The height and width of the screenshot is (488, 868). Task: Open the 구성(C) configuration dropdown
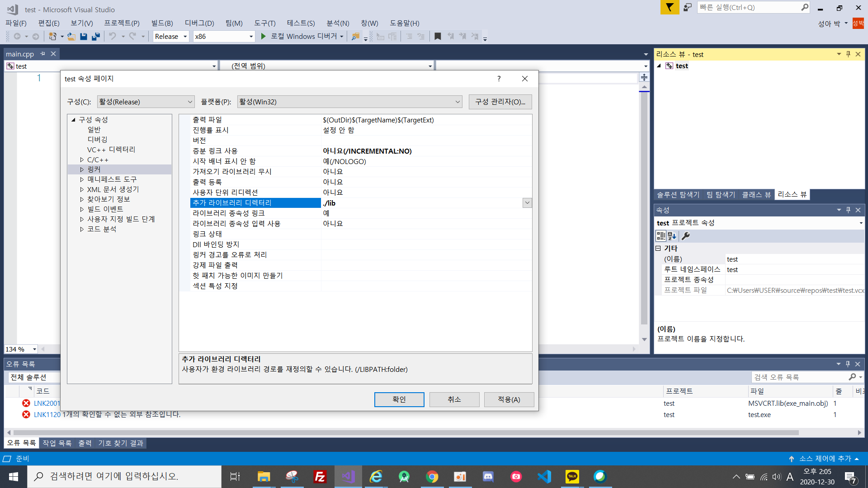point(146,102)
